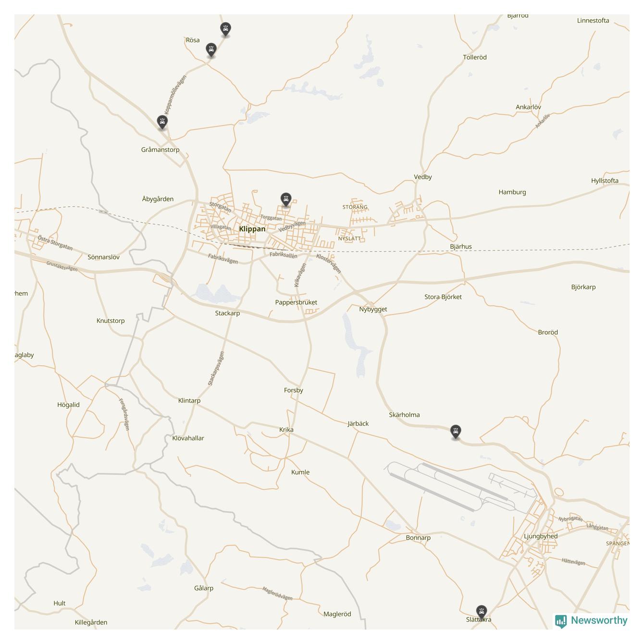The height and width of the screenshot is (644, 644).
Task: Select the car marker just right of Rösa label
Action: (x=211, y=50)
